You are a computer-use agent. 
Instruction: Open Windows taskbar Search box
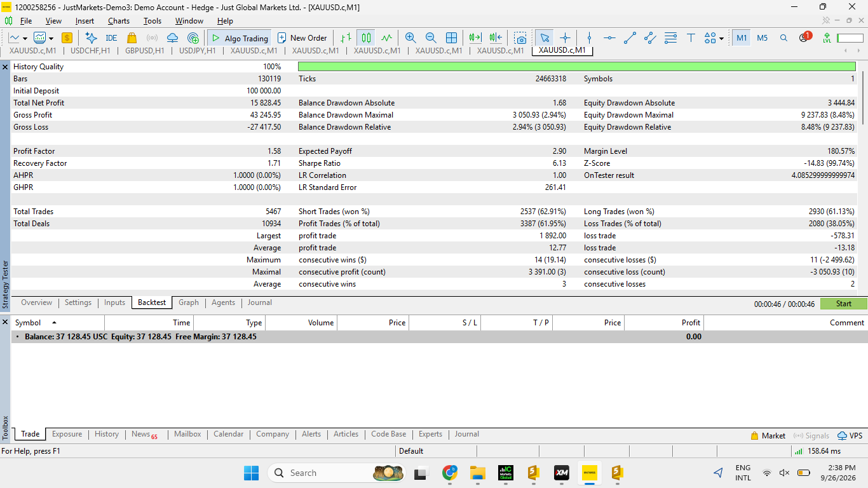pos(338,473)
